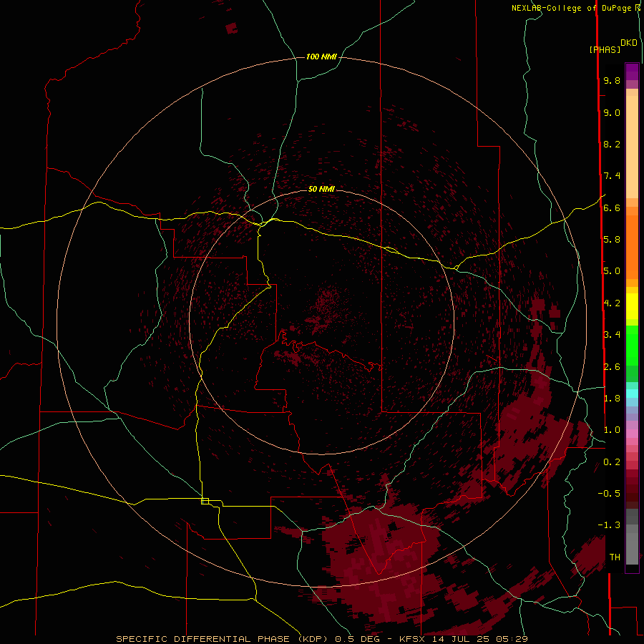Click the 0.2 value on the color scale

612,462
